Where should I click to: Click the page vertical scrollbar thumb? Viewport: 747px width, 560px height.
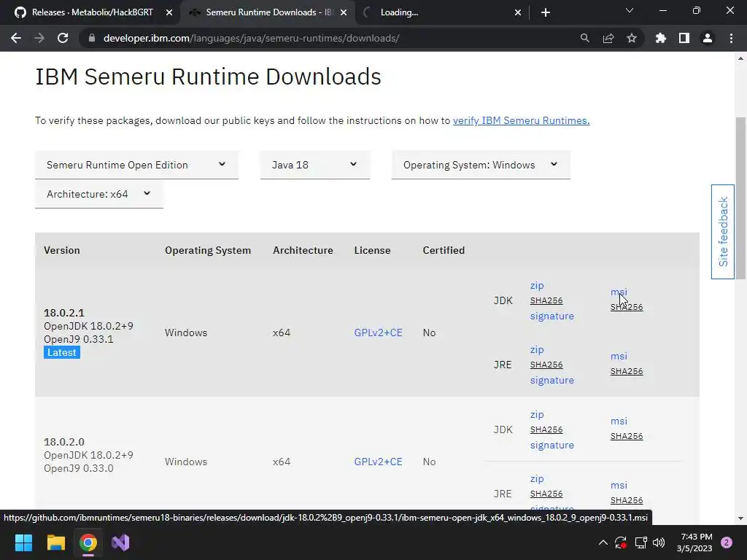[741, 198]
